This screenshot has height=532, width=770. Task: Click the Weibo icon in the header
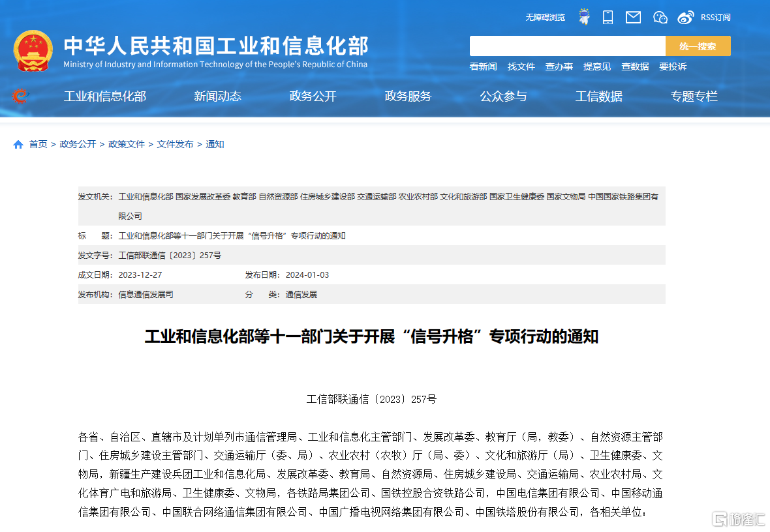[685, 18]
